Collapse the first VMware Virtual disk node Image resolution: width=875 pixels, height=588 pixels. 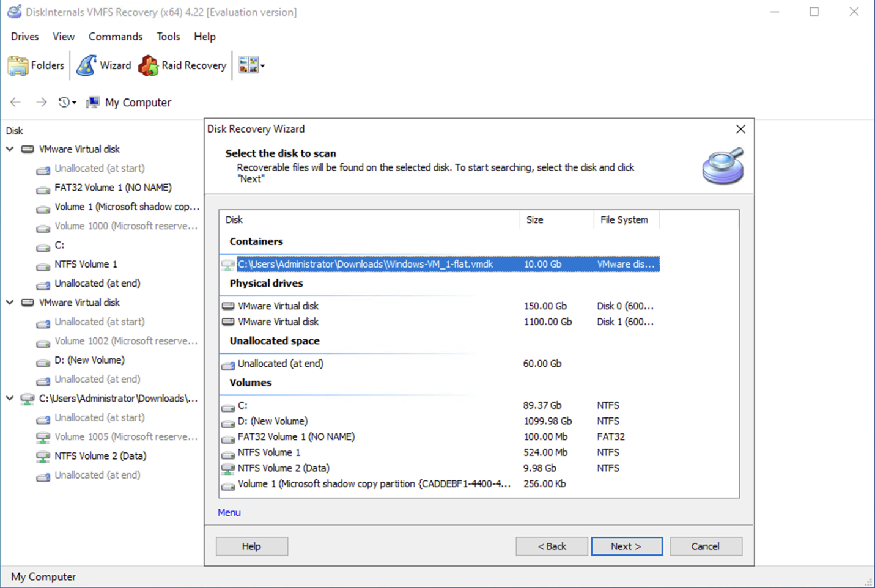coord(10,149)
